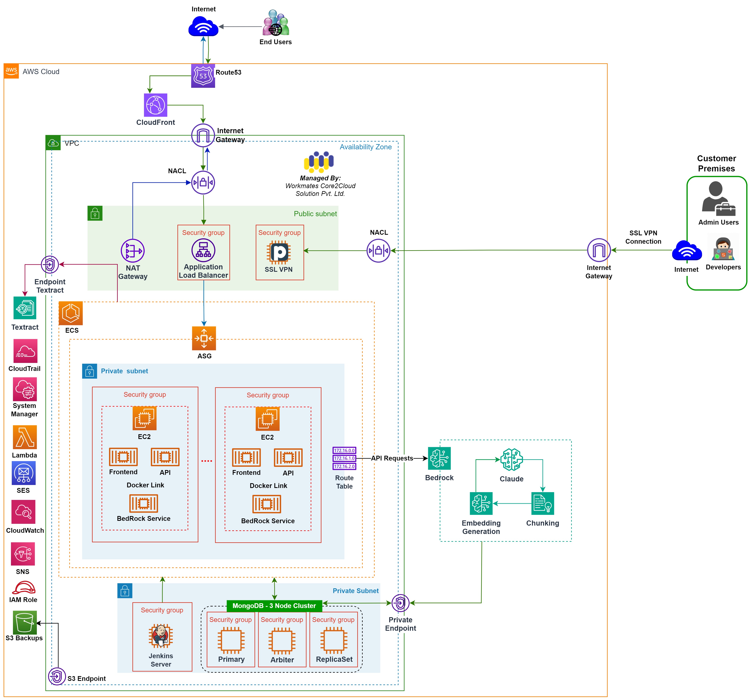Select the CloudFront icon

[x=156, y=105]
